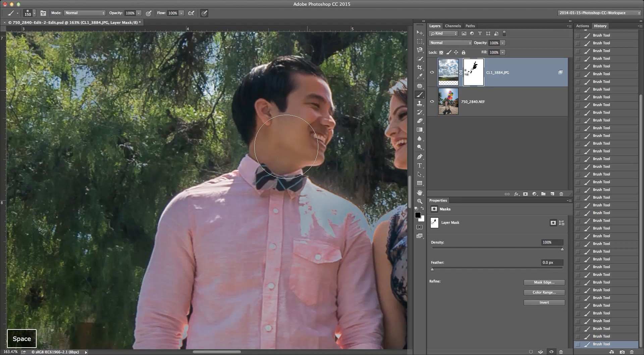Image resolution: width=644 pixels, height=355 pixels.
Task: Open the layer blend mode dropdown
Action: click(450, 43)
